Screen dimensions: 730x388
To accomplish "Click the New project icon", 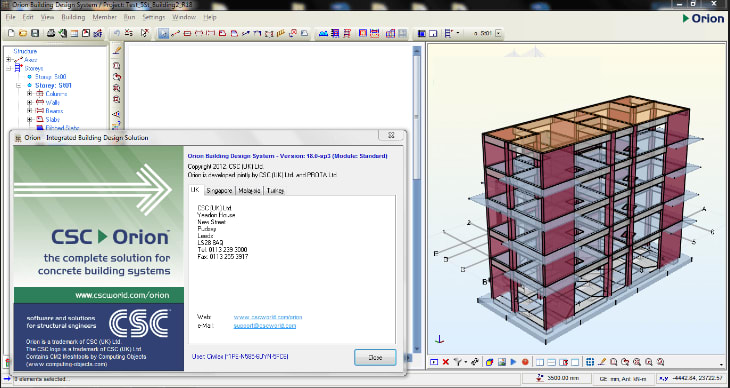I will pyautogui.click(x=12, y=34).
